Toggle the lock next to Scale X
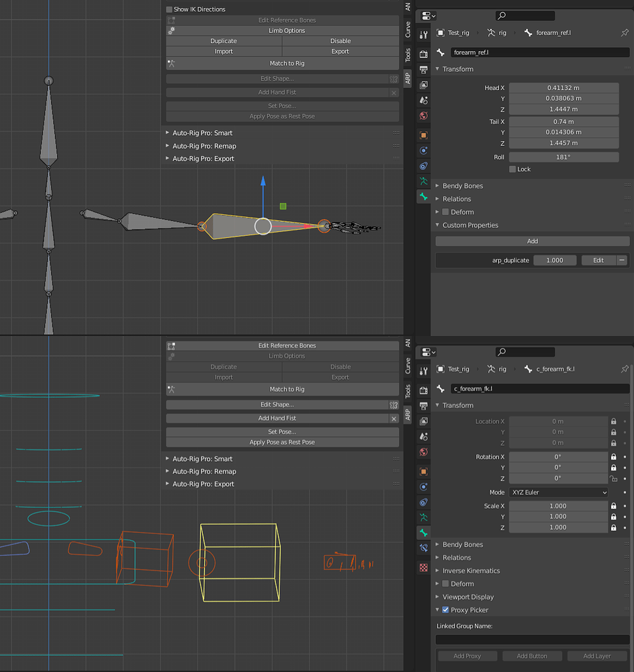The height and width of the screenshot is (672, 634). click(613, 506)
